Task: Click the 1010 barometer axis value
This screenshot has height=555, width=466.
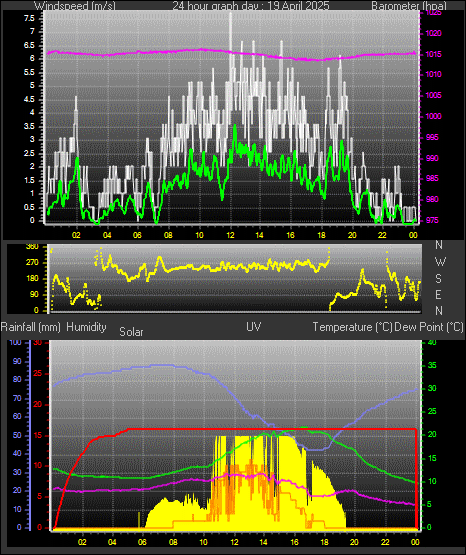Action: click(433, 74)
